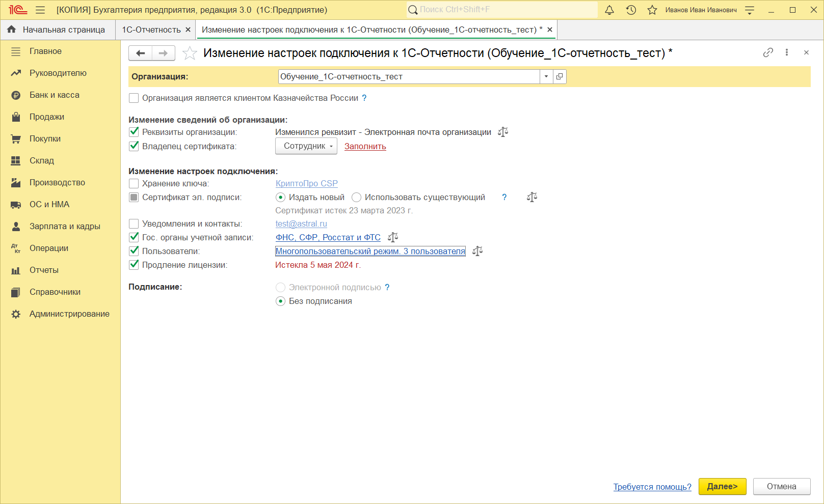The height and width of the screenshot is (504, 824).
Task: Open the test@astral.ru link
Action: [301, 223]
